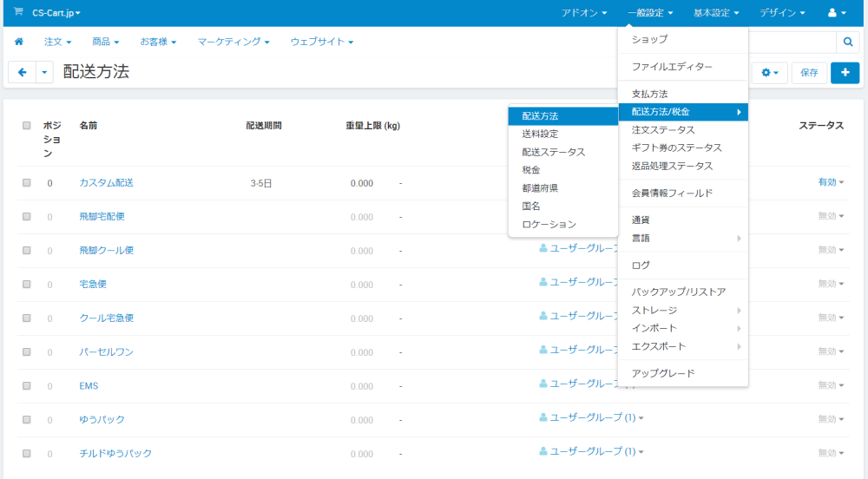This screenshot has height=479, width=868.
Task: Choose 支払方法 in the menu
Action: (682, 94)
